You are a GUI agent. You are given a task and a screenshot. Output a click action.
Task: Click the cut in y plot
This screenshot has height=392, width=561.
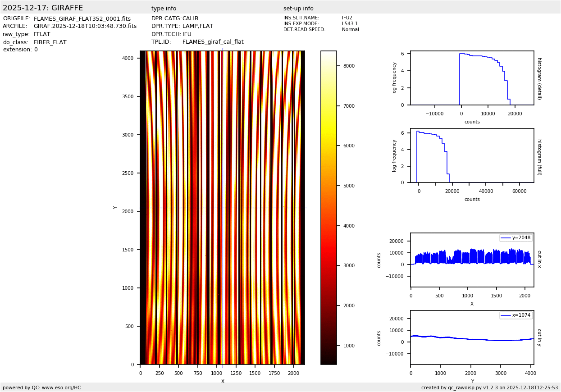click(x=472, y=337)
